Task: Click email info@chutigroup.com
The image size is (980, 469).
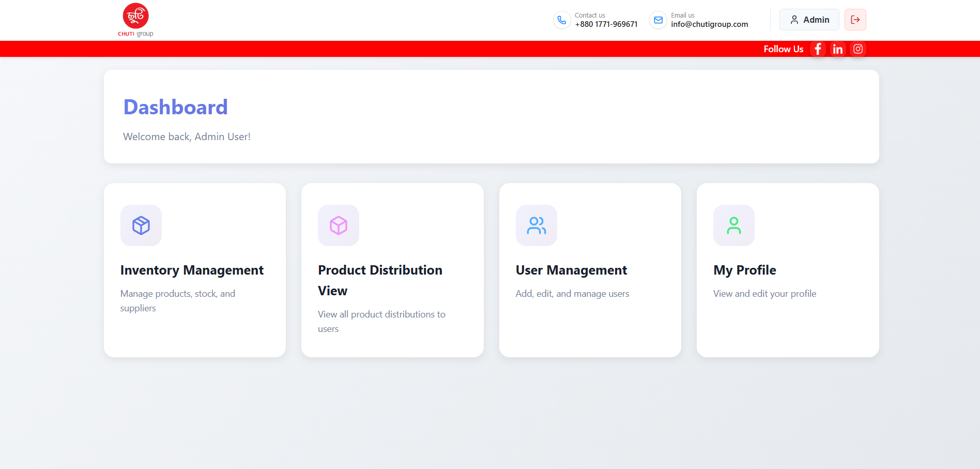Action: pos(710,24)
